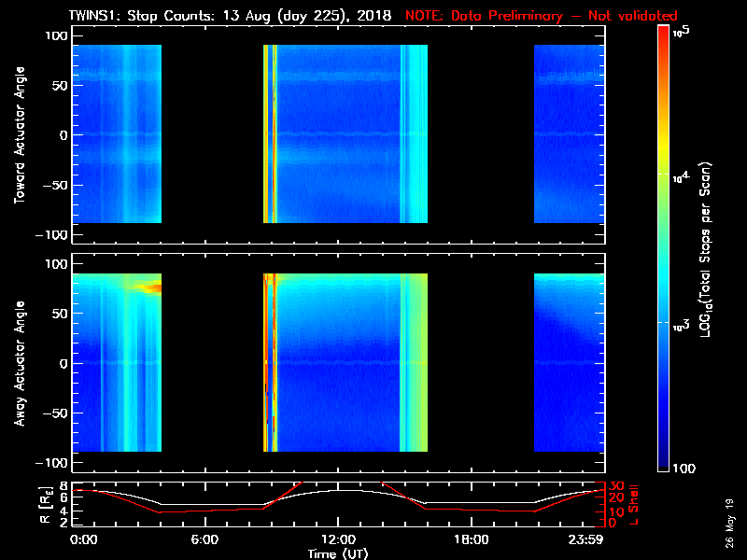The width and height of the screenshot is (747, 560).
Task: Click the color bar legend gradient
Action: point(663,248)
